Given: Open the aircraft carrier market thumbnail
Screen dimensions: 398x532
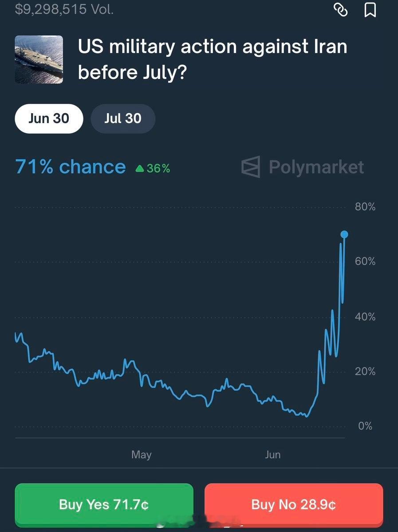Looking at the screenshot, I should coord(39,59).
